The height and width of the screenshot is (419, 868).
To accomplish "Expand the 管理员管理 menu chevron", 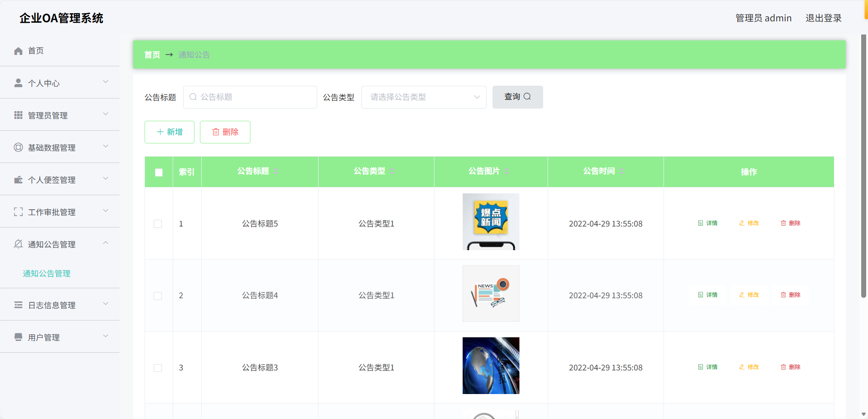I will (x=105, y=114).
